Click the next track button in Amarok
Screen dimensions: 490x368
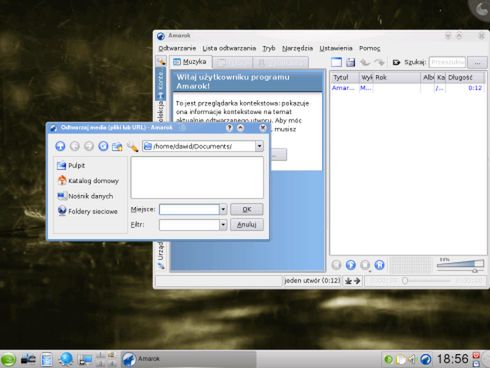379,265
